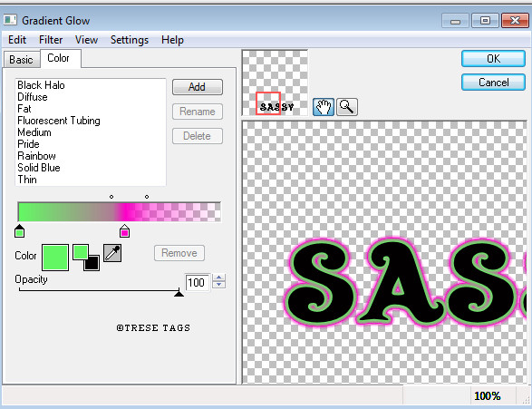The width and height of the screenshot is (532, 409).
Task: Click the first opacity midpoint marker above gradient
Action: click(x=111, y=197)
